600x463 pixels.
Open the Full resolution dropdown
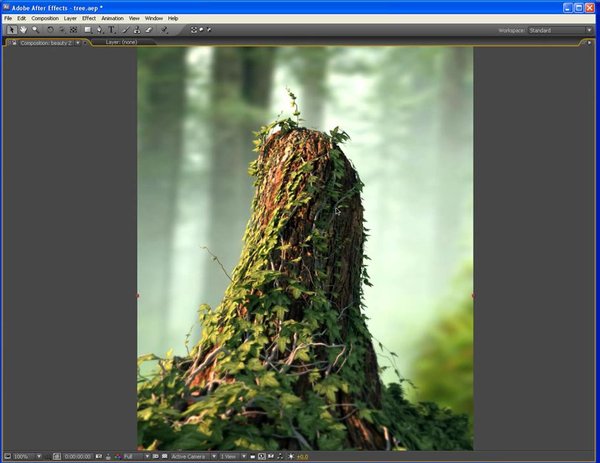(135, 456)
